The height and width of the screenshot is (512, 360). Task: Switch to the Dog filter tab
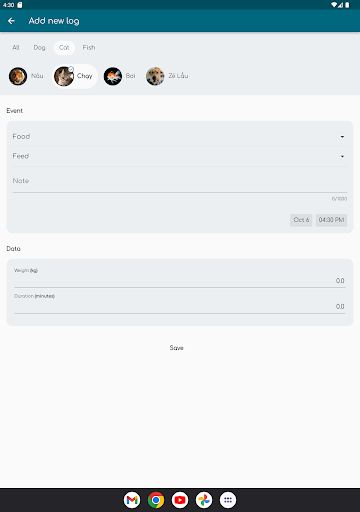(x=39, y=48)
